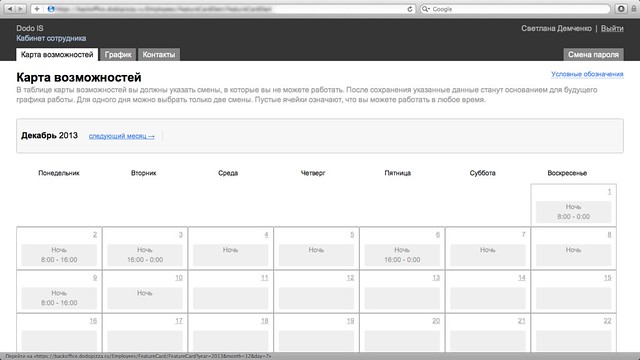This screenshot has height=360, width=640.
Task: Click the date number 9 link
Action: coord(95,278)
